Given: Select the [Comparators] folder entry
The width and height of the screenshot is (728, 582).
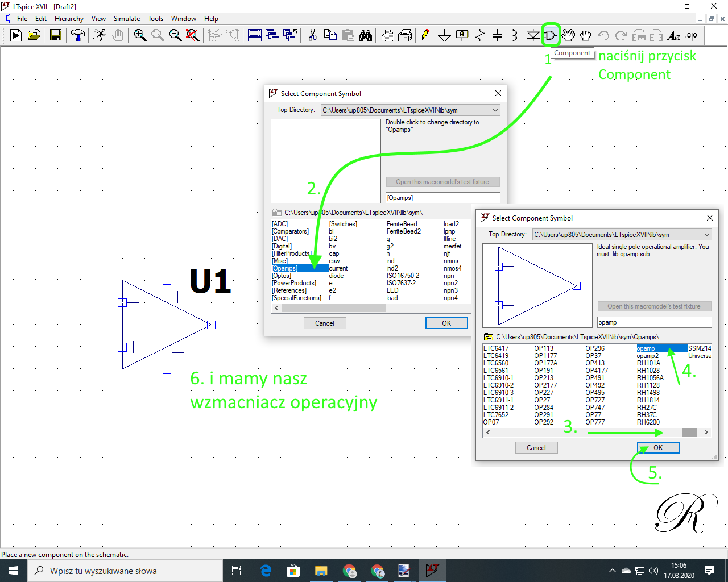Looking at the screenshot, I should [x=291, y=231].
